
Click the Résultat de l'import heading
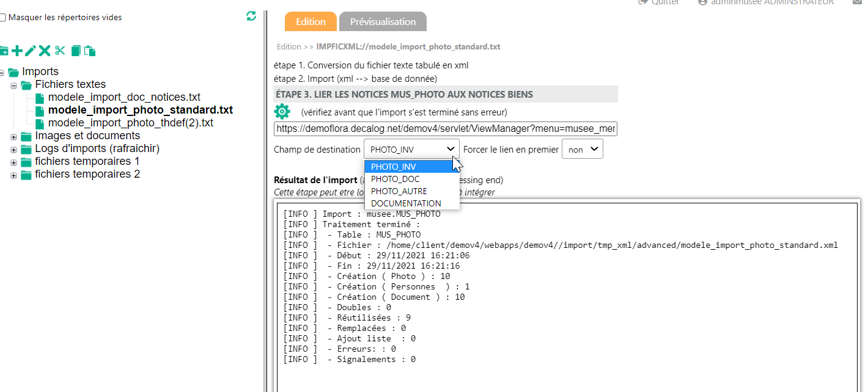[x=315, y=180]
